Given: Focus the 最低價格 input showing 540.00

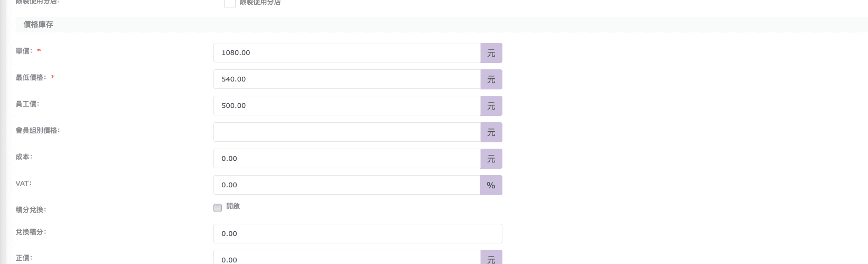Looking at the screenshot, I should pos(347,79).
